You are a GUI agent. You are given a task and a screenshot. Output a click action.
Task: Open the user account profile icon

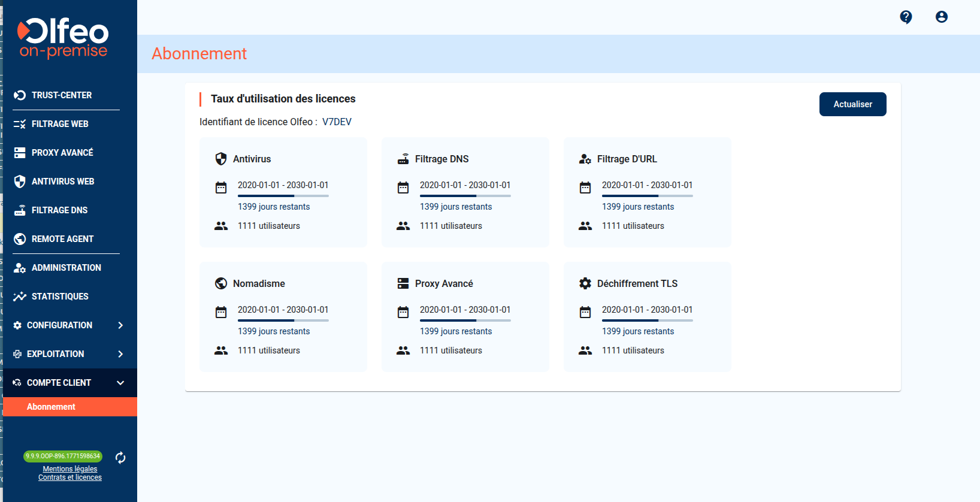[942, 17]
